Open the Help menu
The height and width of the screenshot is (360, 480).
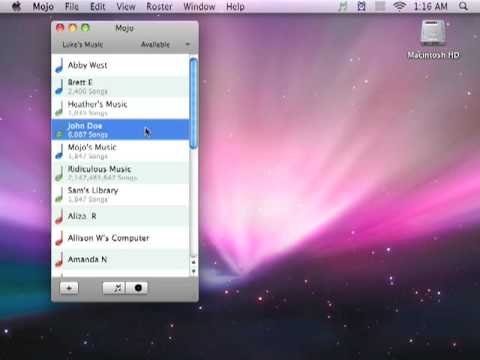click(235, 7)
